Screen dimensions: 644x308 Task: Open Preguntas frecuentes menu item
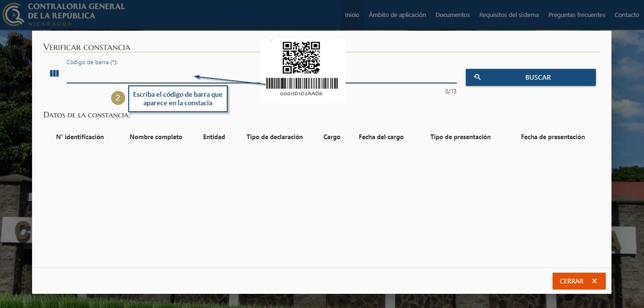click(577, 15)
